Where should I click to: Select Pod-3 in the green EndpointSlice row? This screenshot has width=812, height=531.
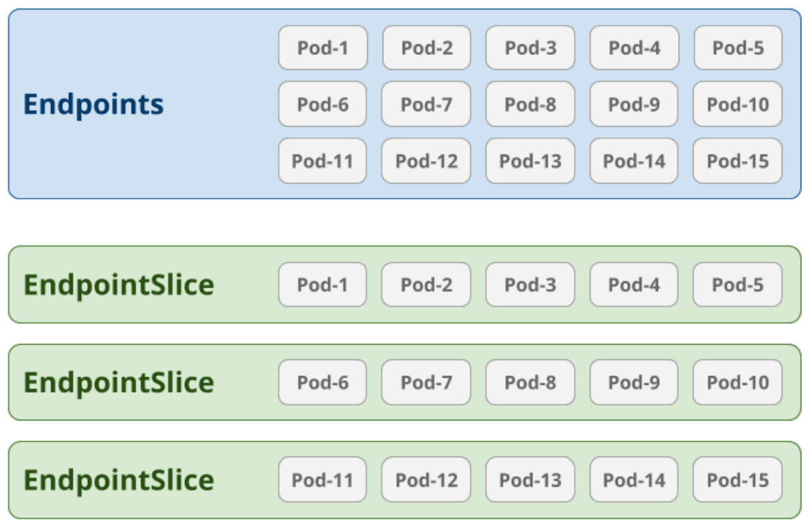[x=530, y=285]
